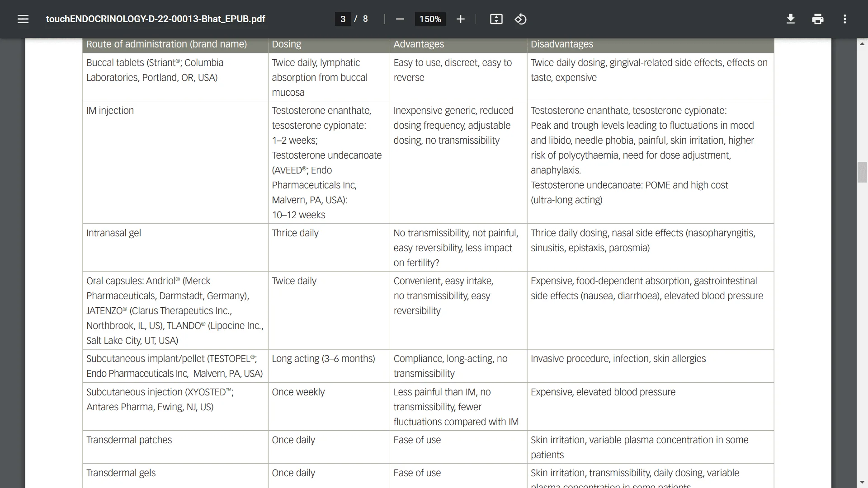Toggle the fit to page icon

pyautogui.click(x=496, y=19)
